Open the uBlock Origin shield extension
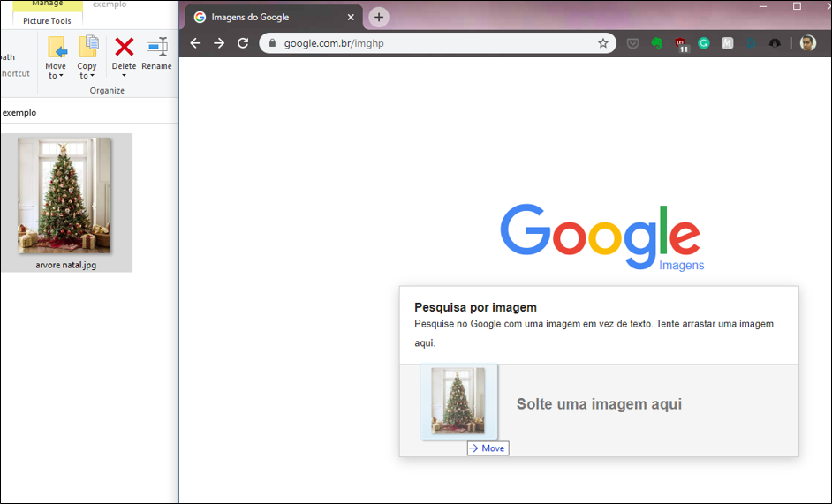 tap(681, 43)
